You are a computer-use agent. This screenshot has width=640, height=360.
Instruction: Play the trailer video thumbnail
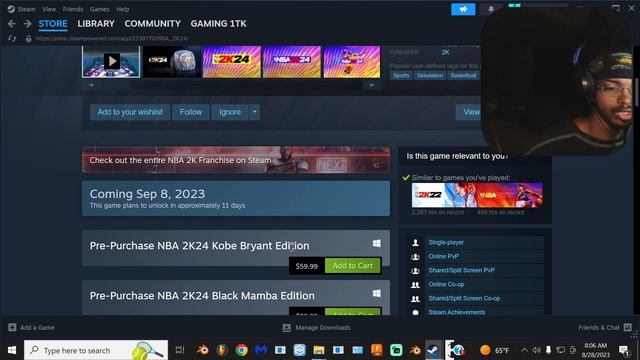point(111,61)
